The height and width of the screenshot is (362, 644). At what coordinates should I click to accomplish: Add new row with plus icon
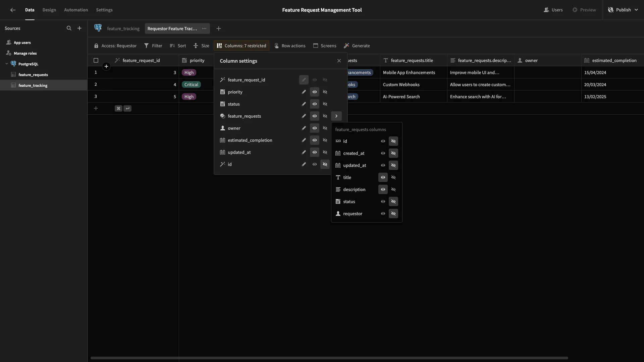click(x=96, y=108)
